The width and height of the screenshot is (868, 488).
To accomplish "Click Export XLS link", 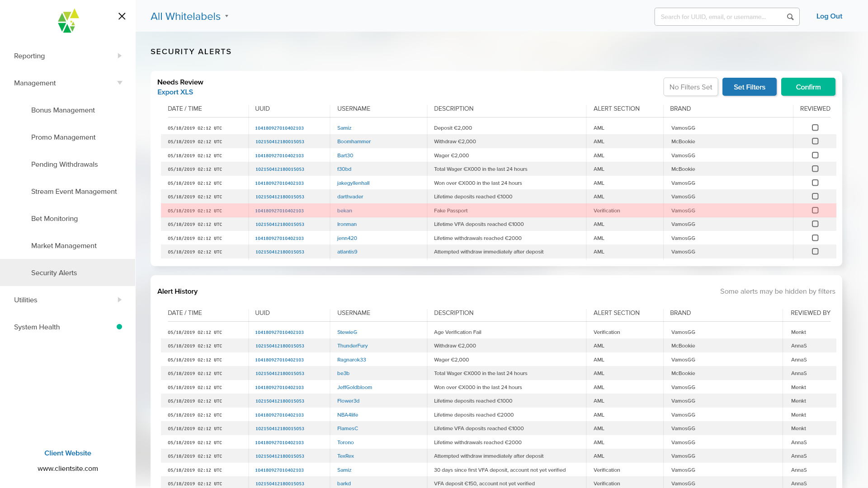I will pyautogui.click(x=175, y=92).
